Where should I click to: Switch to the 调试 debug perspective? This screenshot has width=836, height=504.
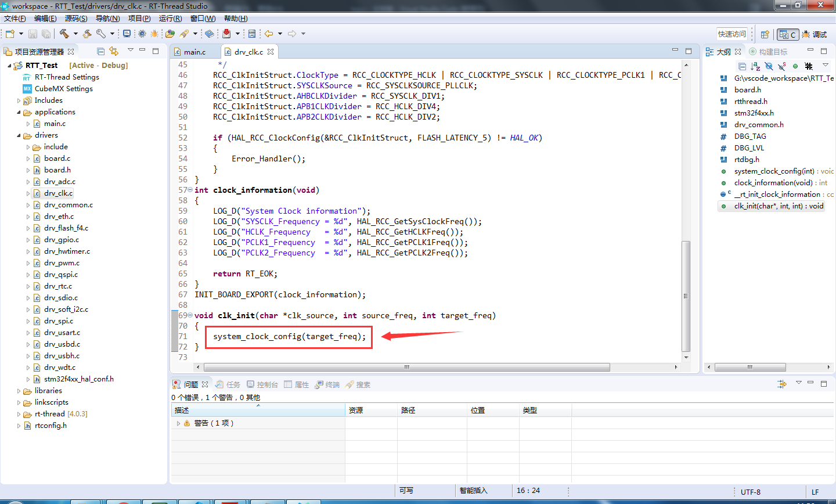(x=815, y=34)
